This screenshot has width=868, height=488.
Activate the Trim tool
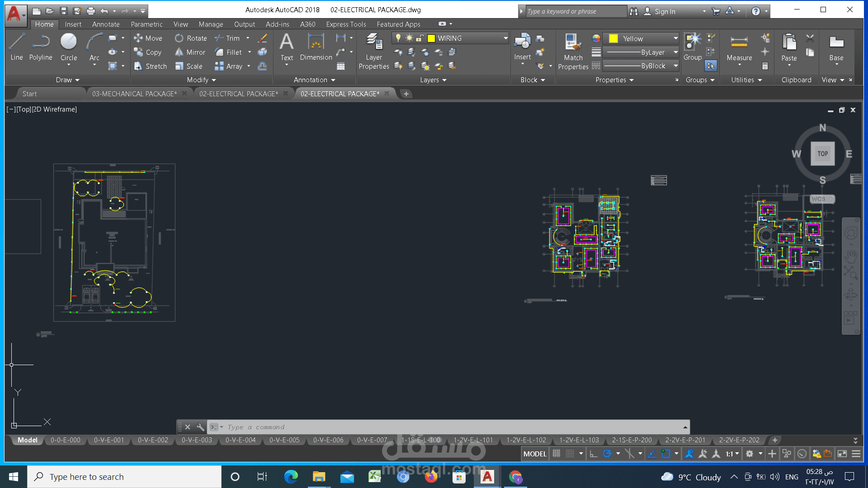click(x=228, y=38)
